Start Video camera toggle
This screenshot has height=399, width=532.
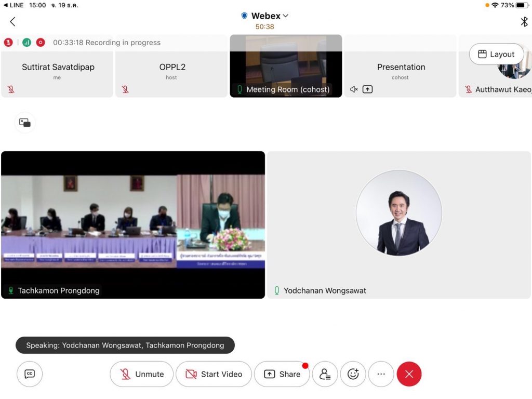coord(214,374)
